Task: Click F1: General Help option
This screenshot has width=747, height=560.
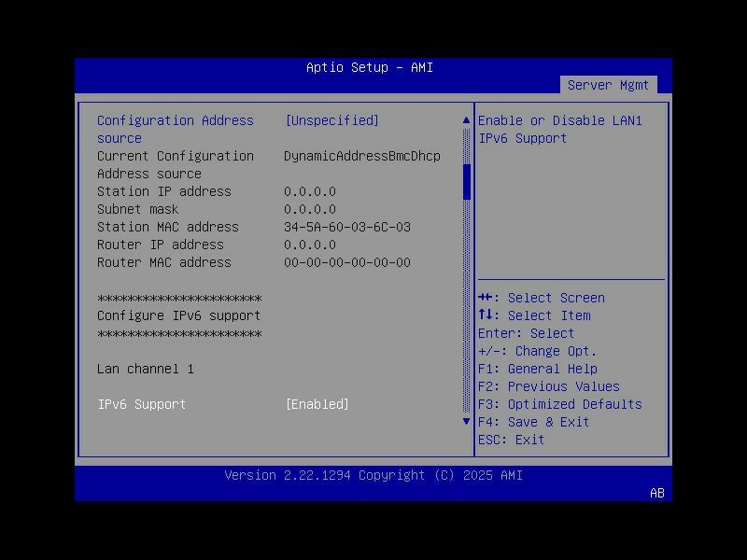Action: click(535, 368)
